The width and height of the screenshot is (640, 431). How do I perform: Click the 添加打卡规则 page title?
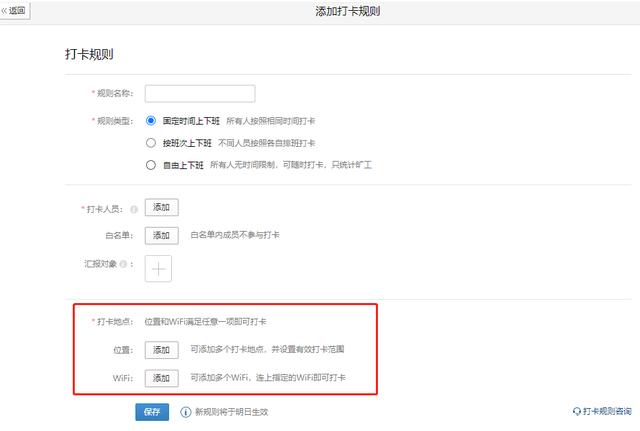coord(347,11)
